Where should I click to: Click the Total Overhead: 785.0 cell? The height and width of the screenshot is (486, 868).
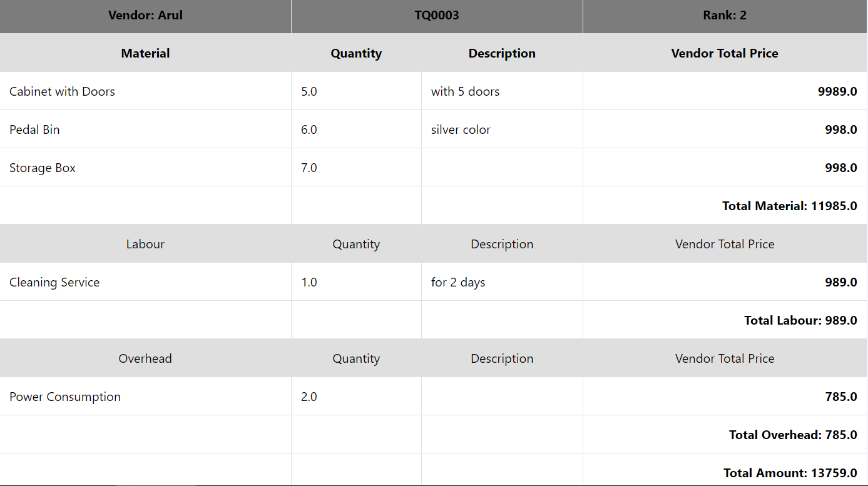click(793, 435)
